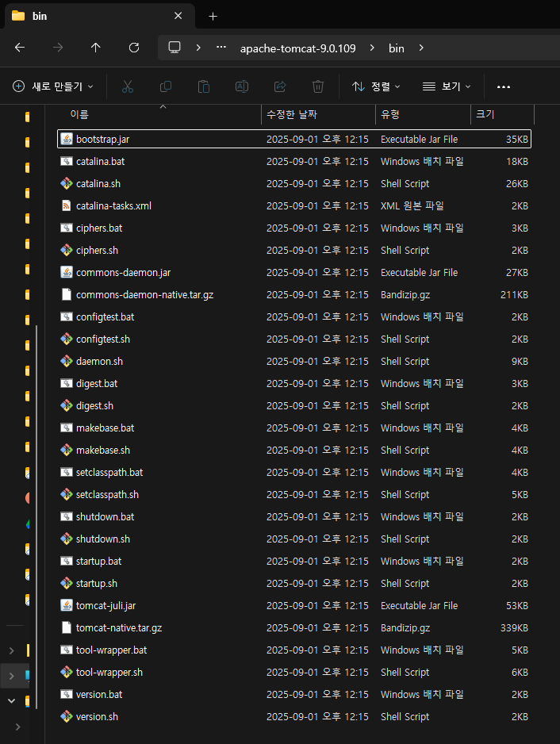Sort by the 수정한 날짜 column header

[318, 114]
